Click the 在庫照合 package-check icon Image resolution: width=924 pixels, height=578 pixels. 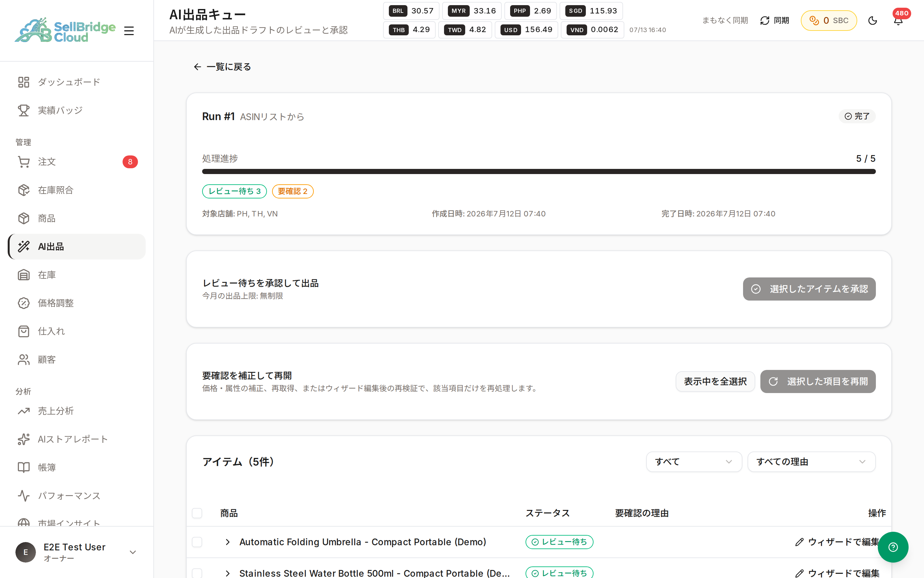click(x=24, y=190)
